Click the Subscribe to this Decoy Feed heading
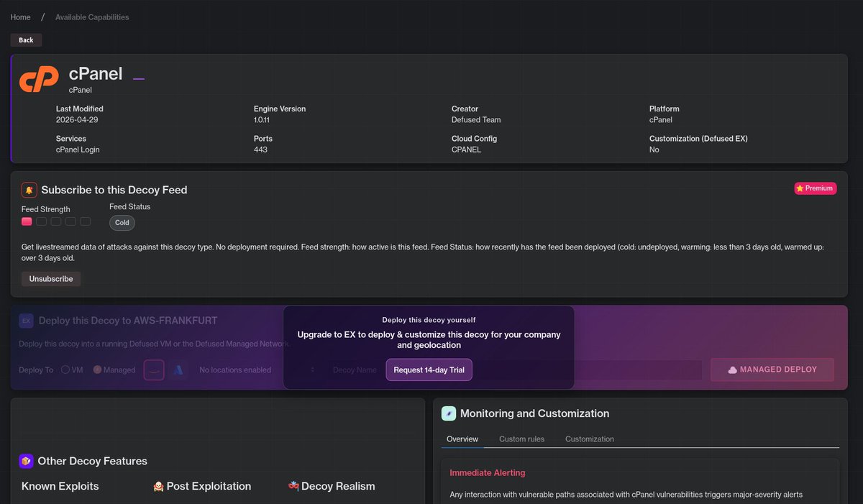This screenshot has height=504, width=863. pyautogui.click(x=114, y=190)
